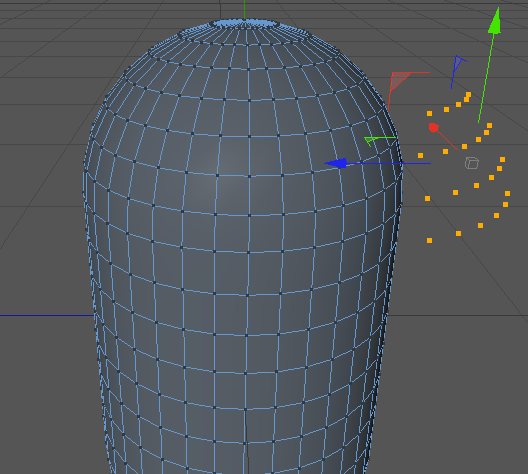Viewport: 528px width, 474px height.
Task: Grab the green Y-axis arrow tip
Action: [495, 21]
